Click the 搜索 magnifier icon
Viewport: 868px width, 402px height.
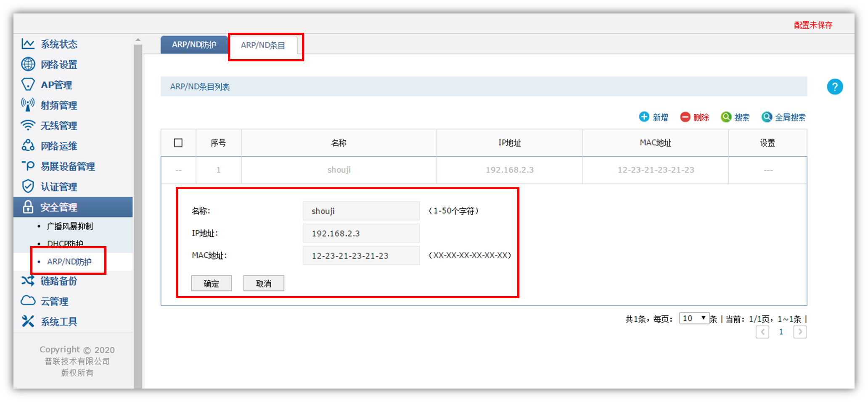pos(726,117)
